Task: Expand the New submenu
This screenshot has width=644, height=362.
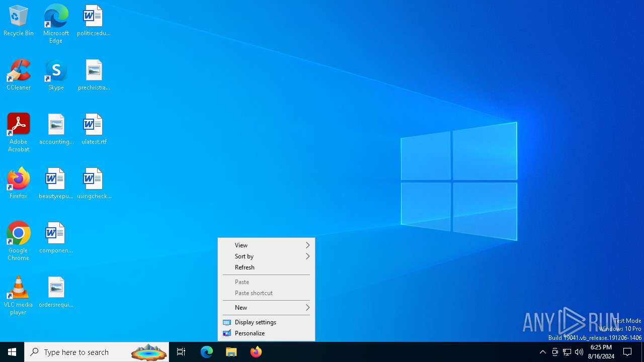Action: [x=266, y=308]
